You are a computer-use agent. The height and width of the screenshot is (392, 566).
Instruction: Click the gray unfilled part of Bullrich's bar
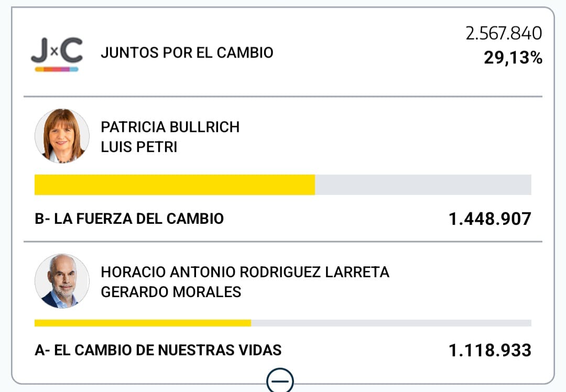(423, 185)
